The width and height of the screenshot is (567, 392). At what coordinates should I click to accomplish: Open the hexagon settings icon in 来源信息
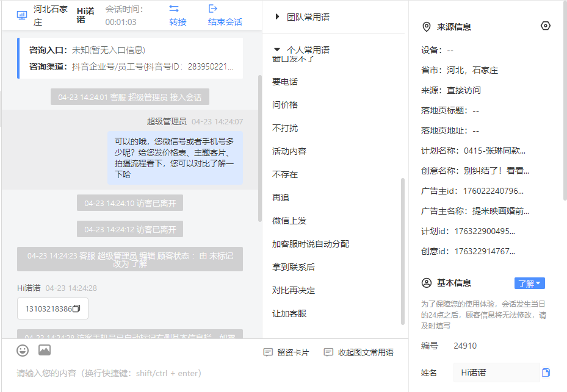coord(545,26)
